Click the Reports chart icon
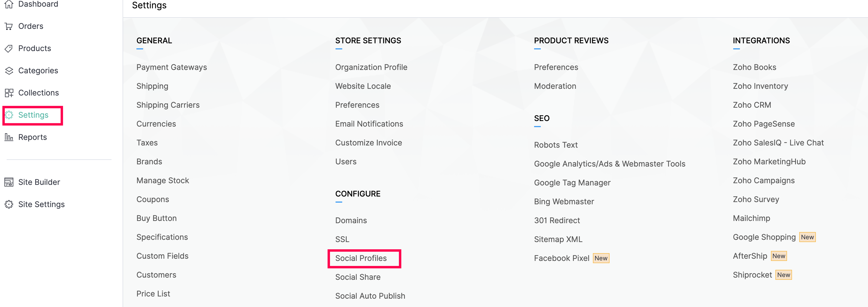The height and width of the screenshot is (307, 868). (x=9, y=137)
